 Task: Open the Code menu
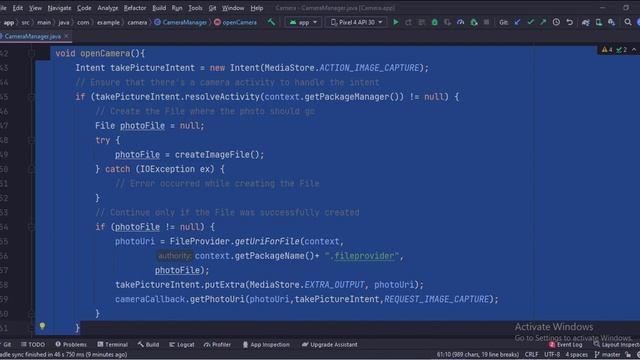[x=84, y=8]
